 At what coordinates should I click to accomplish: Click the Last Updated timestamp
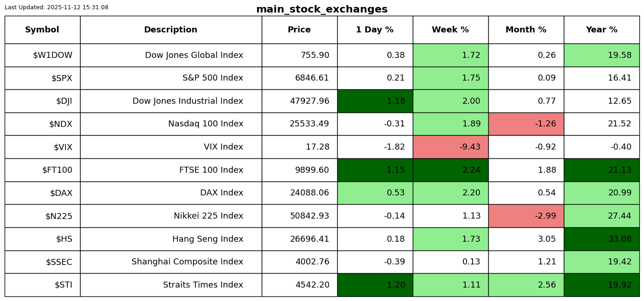point(57,7)
